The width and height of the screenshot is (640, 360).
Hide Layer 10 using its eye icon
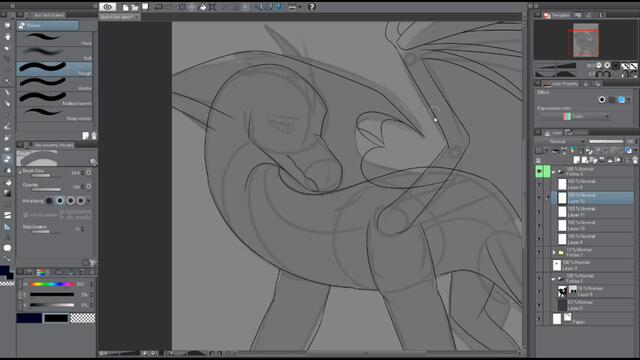[539, 226]
